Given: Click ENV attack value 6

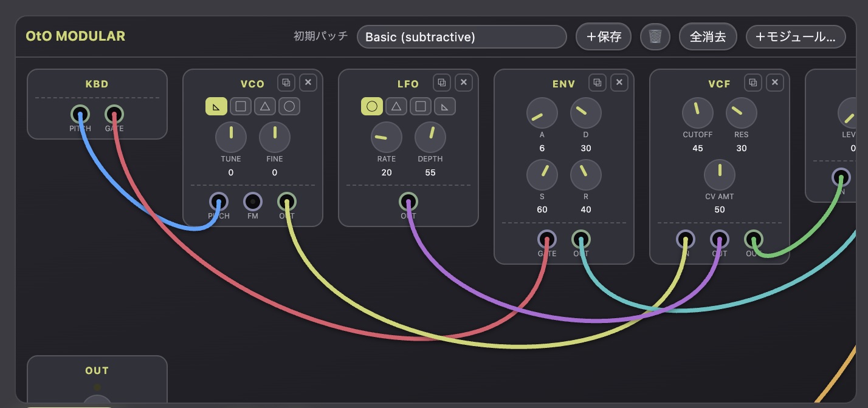Looking at the screenshot, I should pyautogui.click(x=542, y=148).
